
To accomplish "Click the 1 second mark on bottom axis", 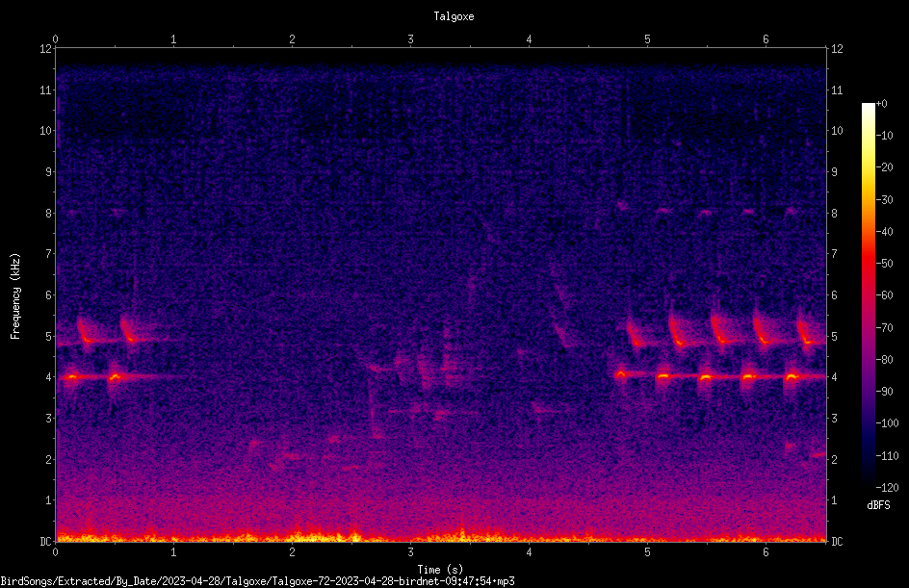I will pyautogui.click(x=173, y=552).
